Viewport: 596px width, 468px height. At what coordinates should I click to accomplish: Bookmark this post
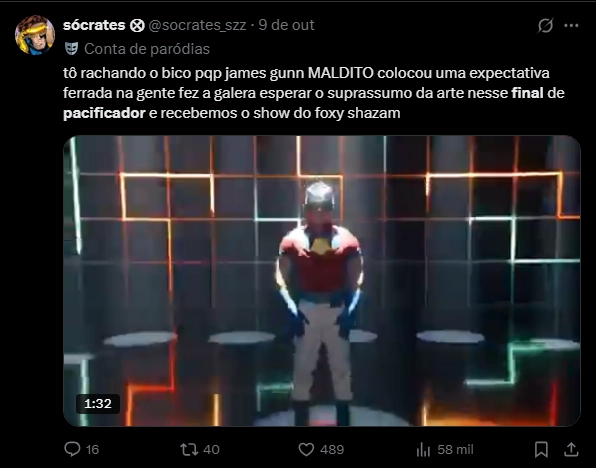541,449
